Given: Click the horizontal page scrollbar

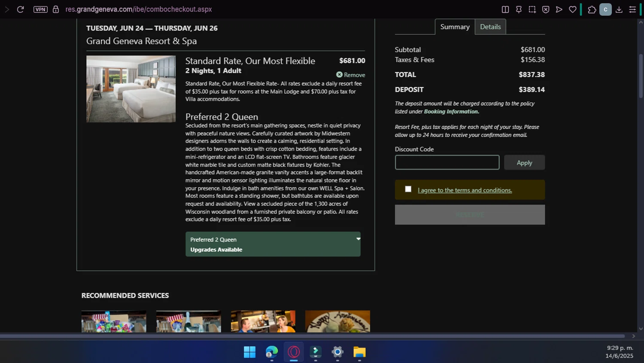Looking at the screenshot, I should tap(312, 336).
